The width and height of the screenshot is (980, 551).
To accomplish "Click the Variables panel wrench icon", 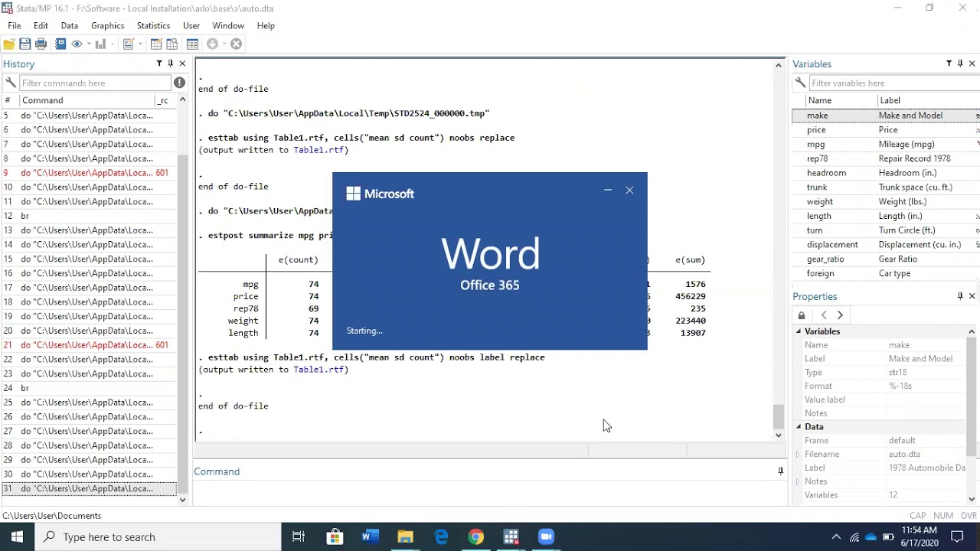I will tap(800, 83).
